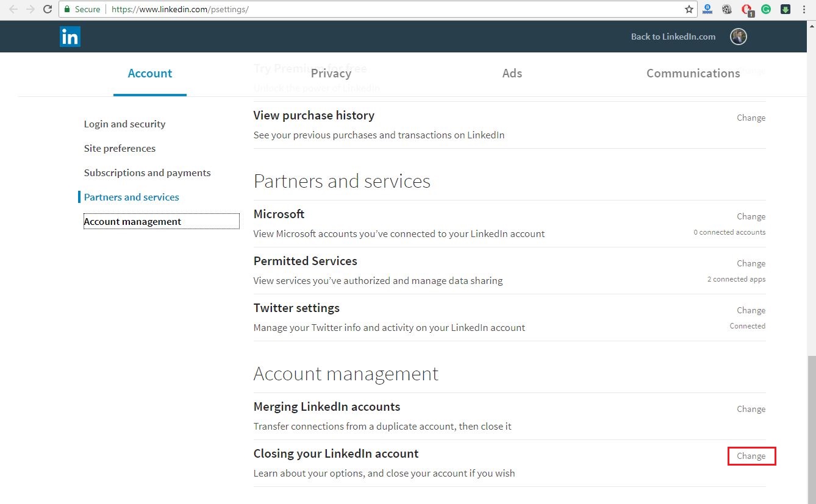Open the film reel extension icon

pos(727,10)
